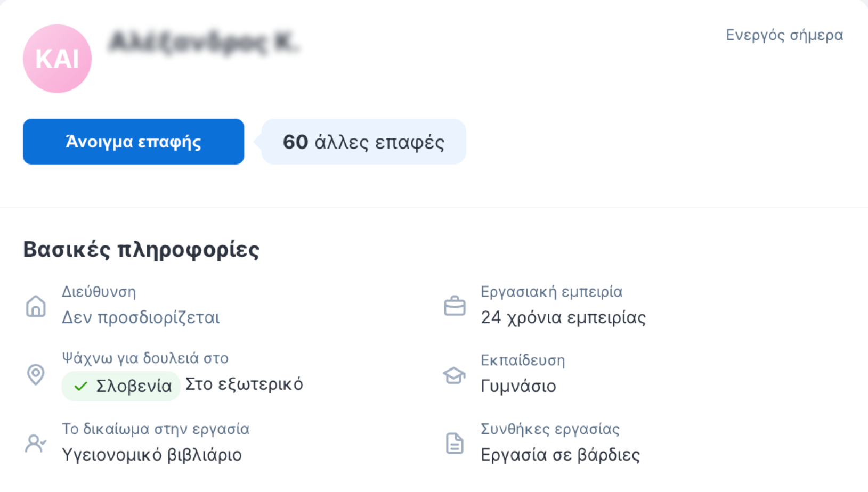Viewport: 868px width, 492px height.
Task: Click the Γυμνάσιο education value
Action: click(x=518, y=386)
